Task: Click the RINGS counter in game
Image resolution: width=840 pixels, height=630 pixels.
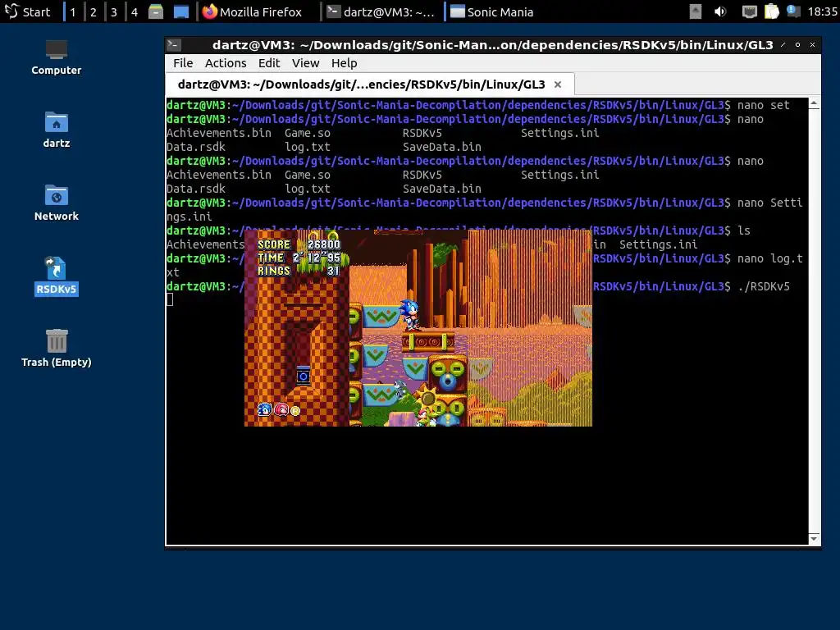Action: (299, 271)
